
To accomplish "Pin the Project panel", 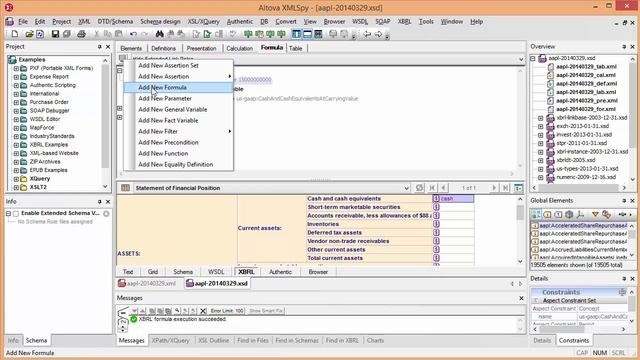I will [x=100, y=47].
